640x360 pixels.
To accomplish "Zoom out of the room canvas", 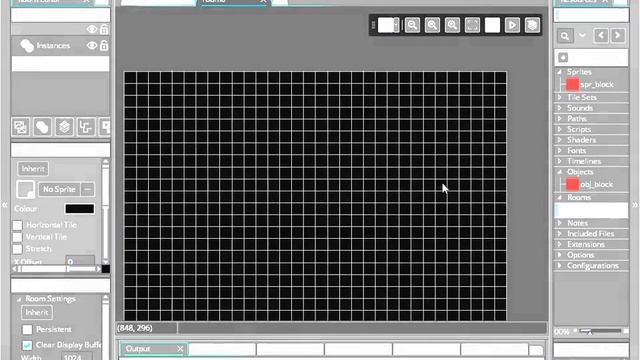I will (412, 25).
